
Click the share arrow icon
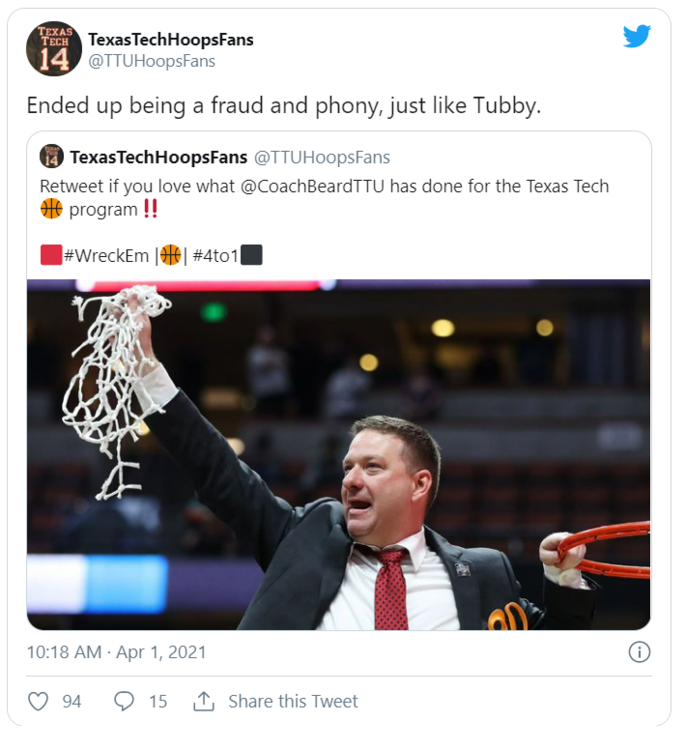(204, 701)
